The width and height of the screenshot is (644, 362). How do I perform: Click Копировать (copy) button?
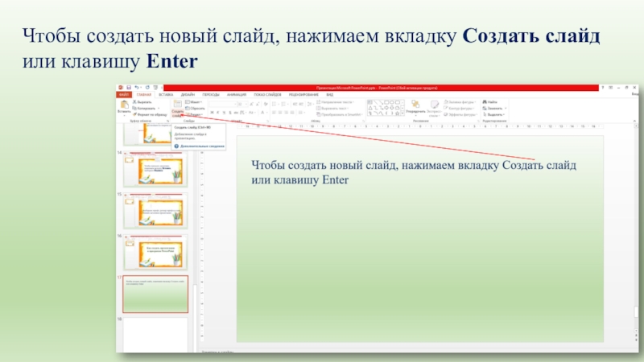pos(144,109)
